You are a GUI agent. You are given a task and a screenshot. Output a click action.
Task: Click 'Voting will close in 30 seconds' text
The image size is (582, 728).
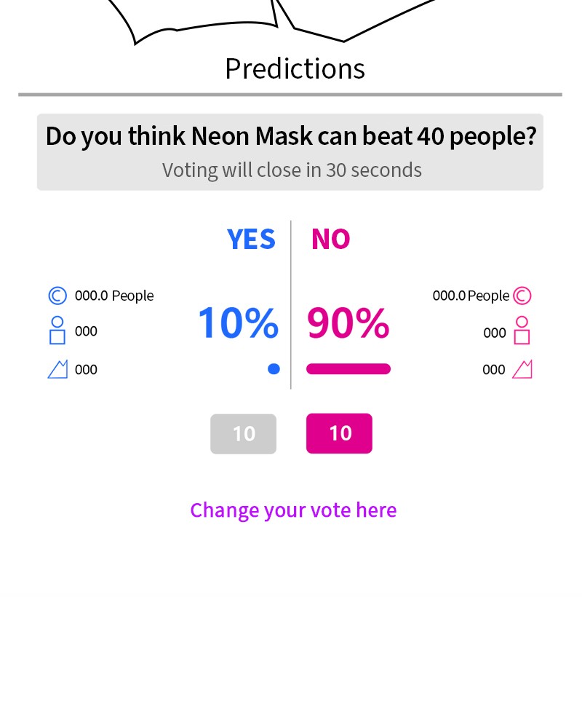tap(292, 170)
